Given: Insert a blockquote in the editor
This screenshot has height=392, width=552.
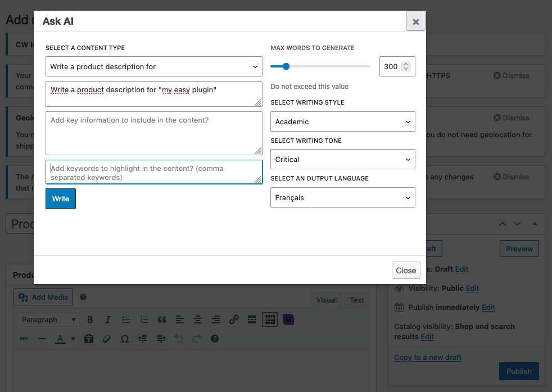Looking at the screenshot, I should [x=162, y=320].
